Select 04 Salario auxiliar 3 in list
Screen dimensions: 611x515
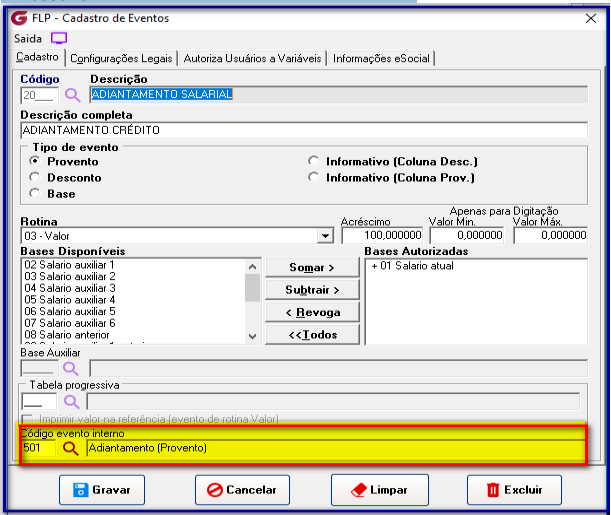coord(133,288)
